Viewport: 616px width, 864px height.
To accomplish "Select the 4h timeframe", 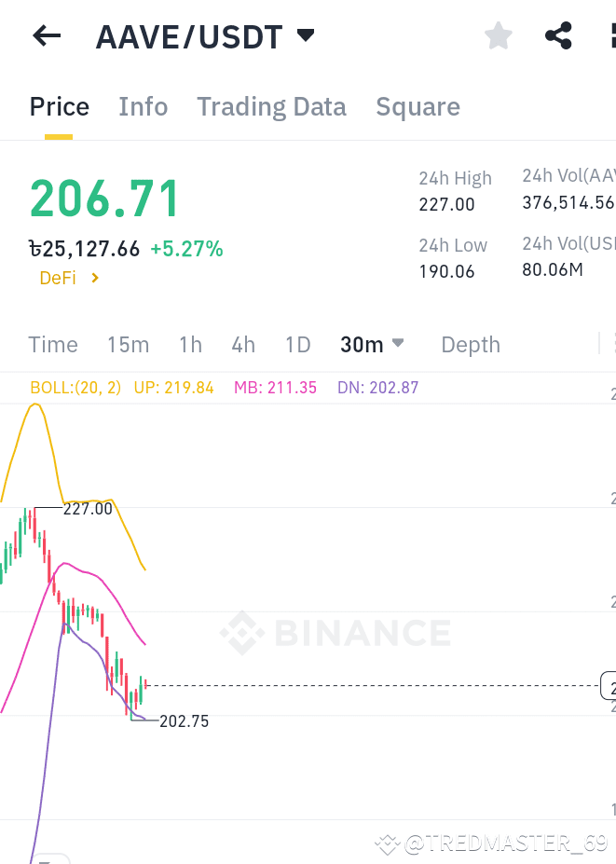I will click(243, 344).
